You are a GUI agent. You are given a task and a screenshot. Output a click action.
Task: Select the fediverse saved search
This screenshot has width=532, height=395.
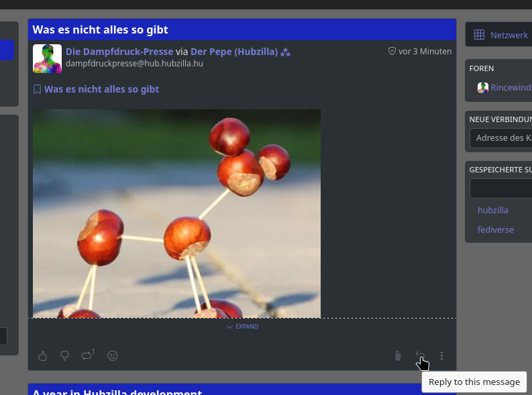pyautogui.click(x=495, y=229)
